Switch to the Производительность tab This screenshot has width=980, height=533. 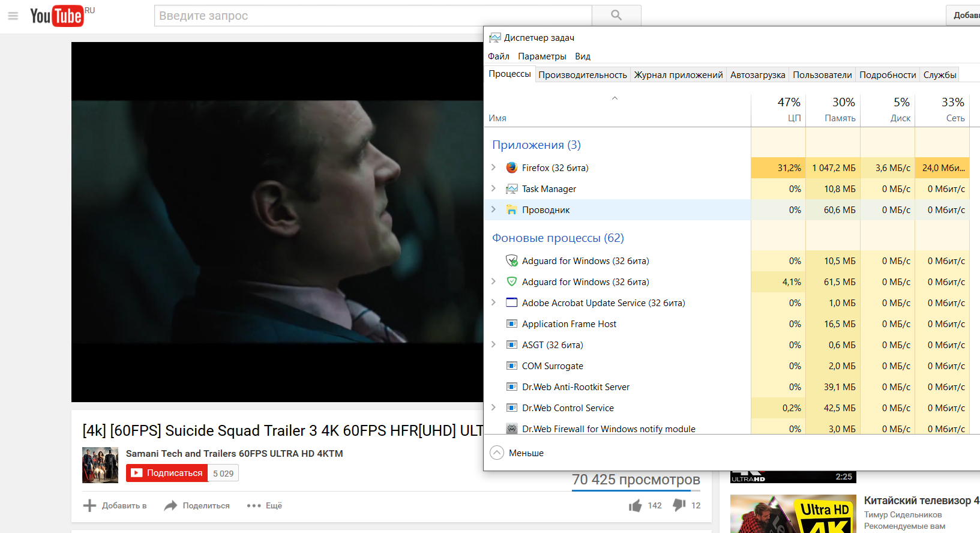tap(582, 74)
